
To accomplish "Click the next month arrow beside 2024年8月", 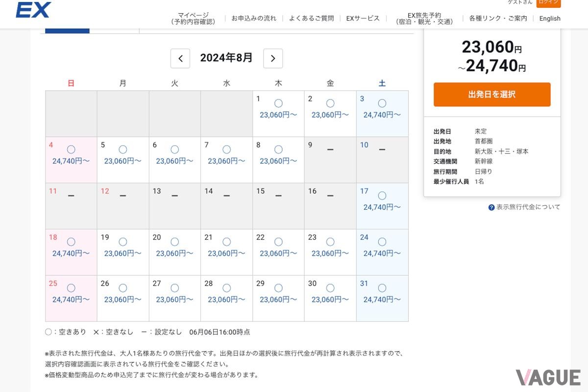I will point(273,58).
